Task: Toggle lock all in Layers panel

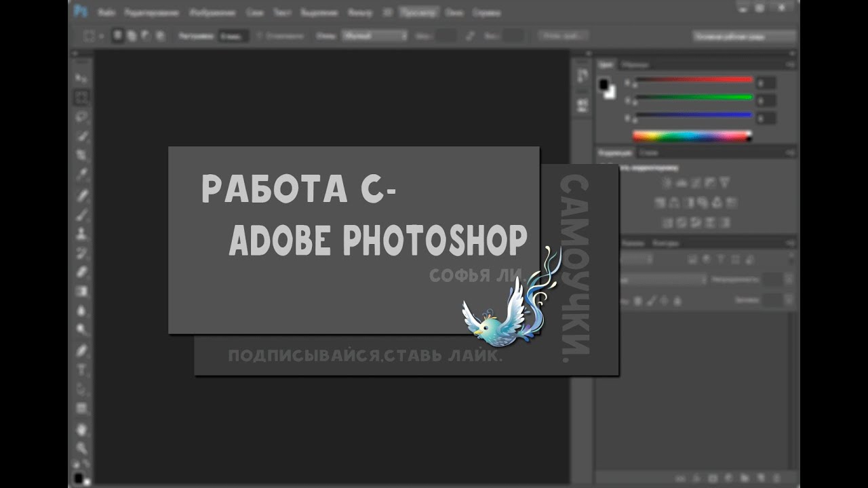Action: [678, 300]
